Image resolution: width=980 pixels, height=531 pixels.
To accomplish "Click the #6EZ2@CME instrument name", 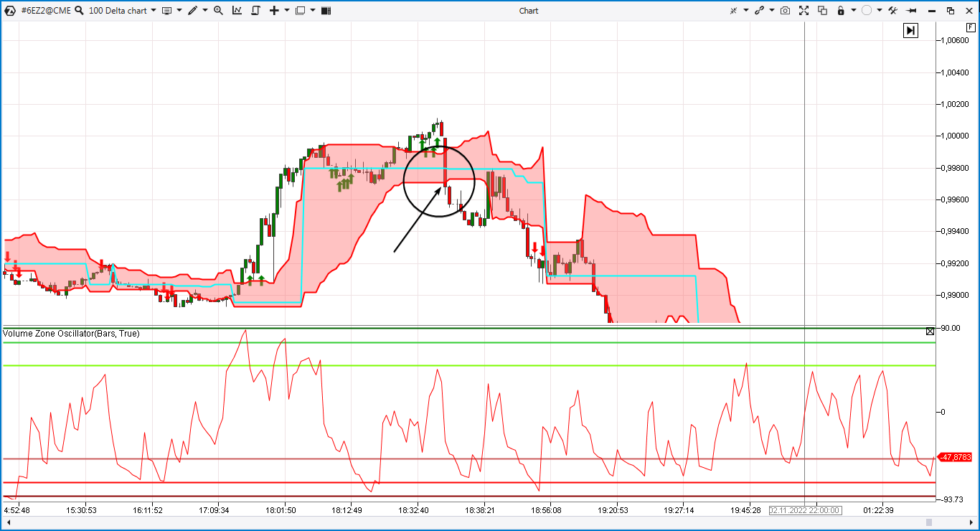I will pyautogui.click(x=45, y=11).
